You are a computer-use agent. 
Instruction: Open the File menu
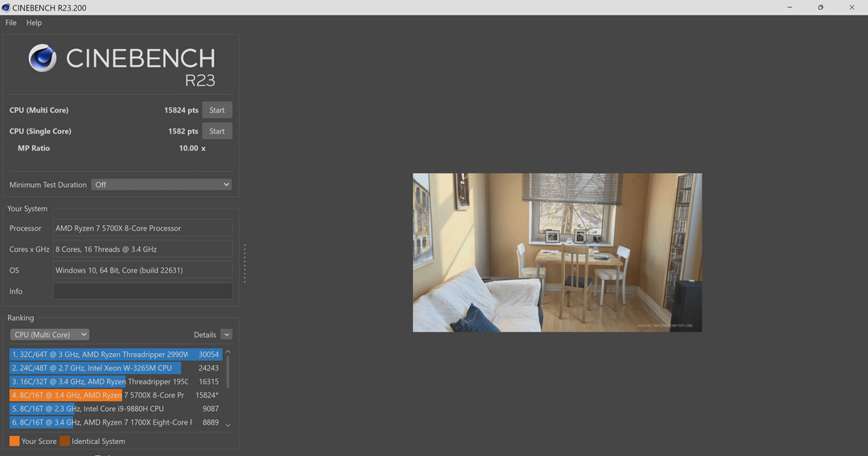tap(10, 23)
